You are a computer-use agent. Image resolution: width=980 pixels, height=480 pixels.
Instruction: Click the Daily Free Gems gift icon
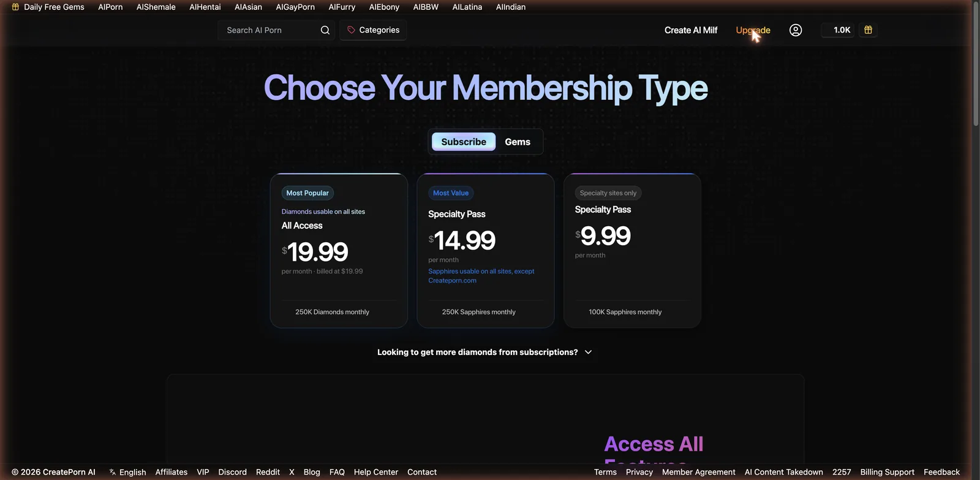15,7
